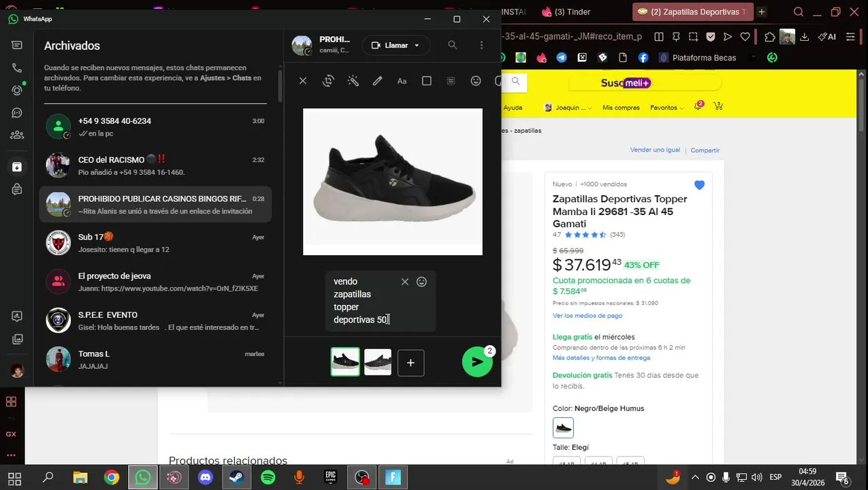Open the Sub 17 chat
The image size is (868, 490).
tap(155, 243)
